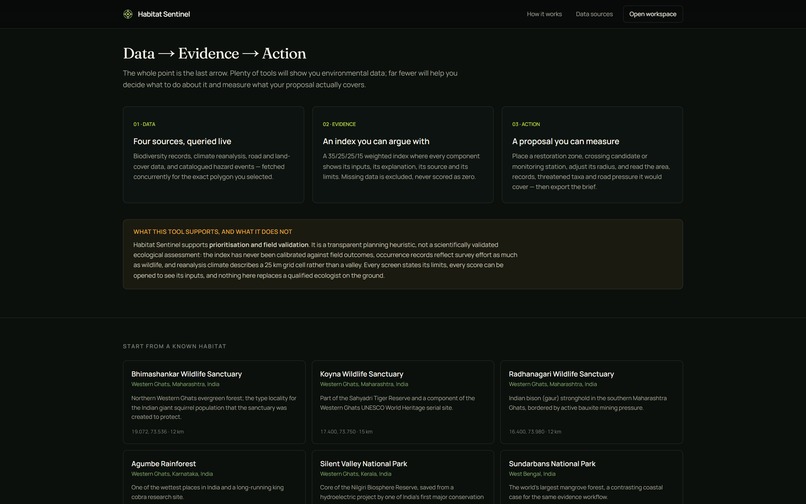The width and height of the screenshot is (806, 504).
Task: Click Western Ghats, Kerala, India region text
Action: click(x=355, y=474)
